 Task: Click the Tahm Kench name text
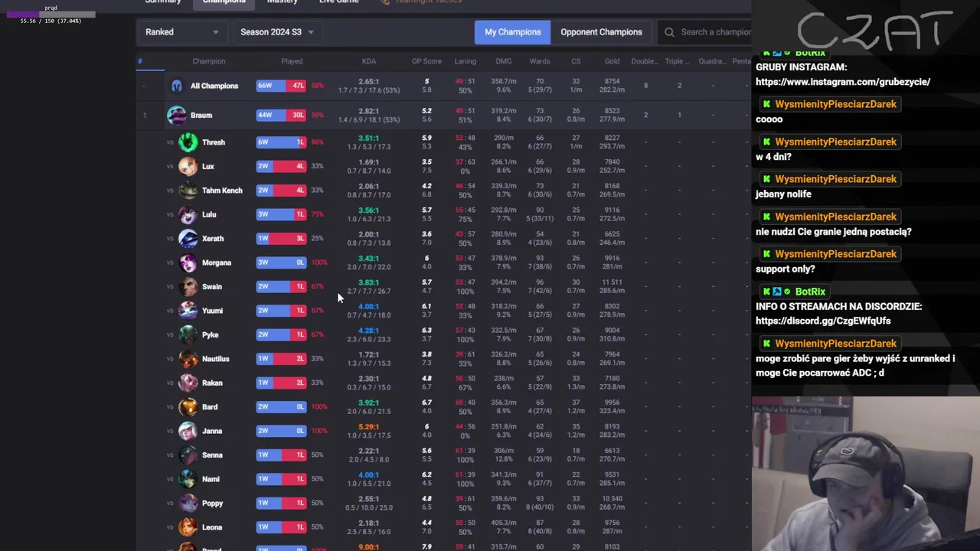222,191
